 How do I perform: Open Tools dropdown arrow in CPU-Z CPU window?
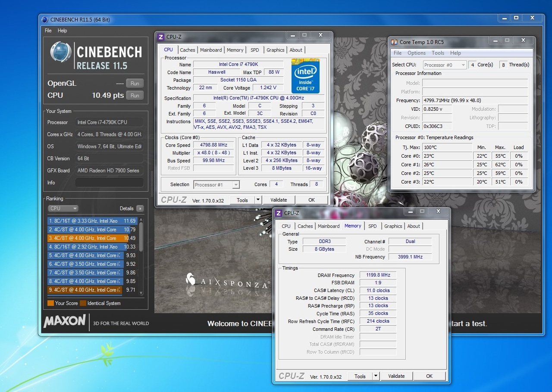258,200
